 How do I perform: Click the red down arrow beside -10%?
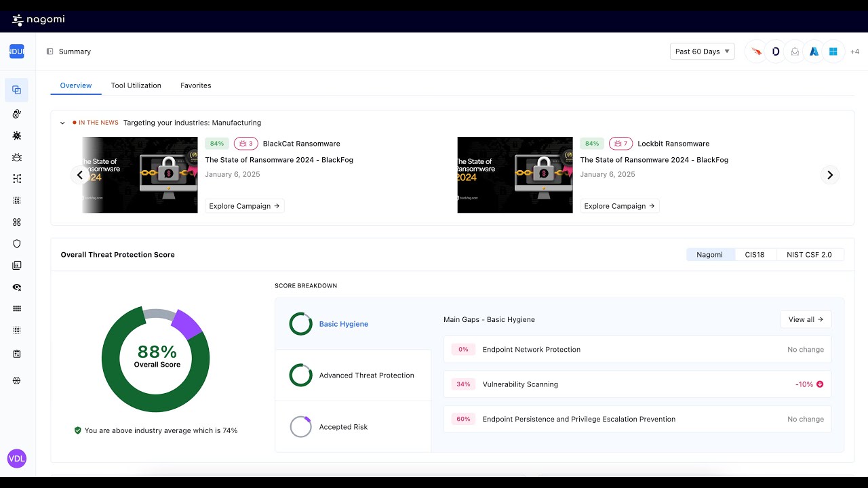pos(820,384)
